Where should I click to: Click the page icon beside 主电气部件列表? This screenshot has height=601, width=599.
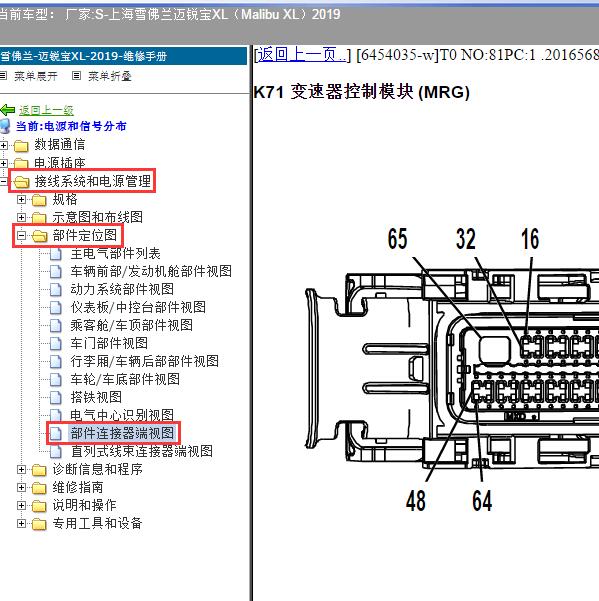coord(56,253)
